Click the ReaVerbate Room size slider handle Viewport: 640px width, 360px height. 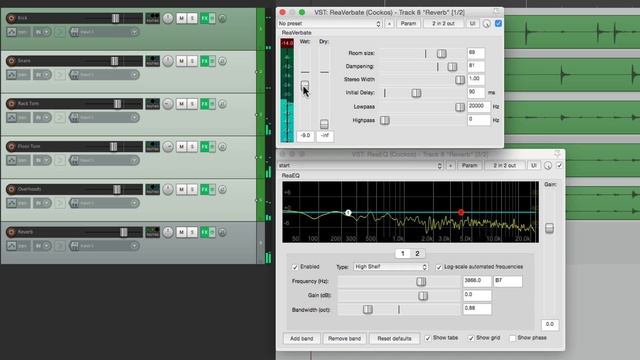442,53
